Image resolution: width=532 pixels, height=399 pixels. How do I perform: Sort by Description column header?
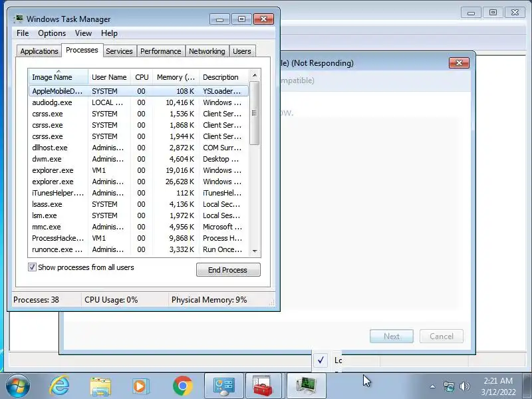pyautogui.click(x=224, y=77)
